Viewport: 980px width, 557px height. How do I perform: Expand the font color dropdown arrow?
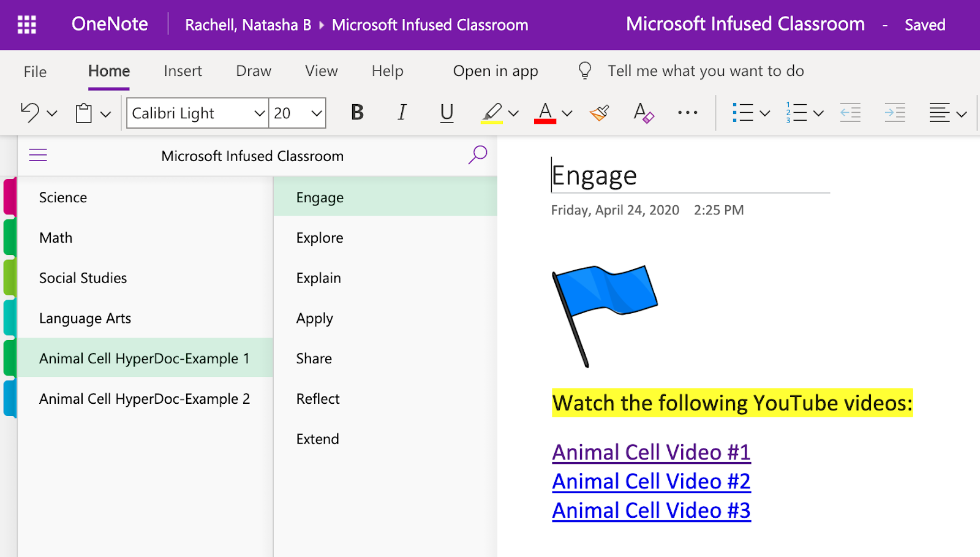click(567, 113)
